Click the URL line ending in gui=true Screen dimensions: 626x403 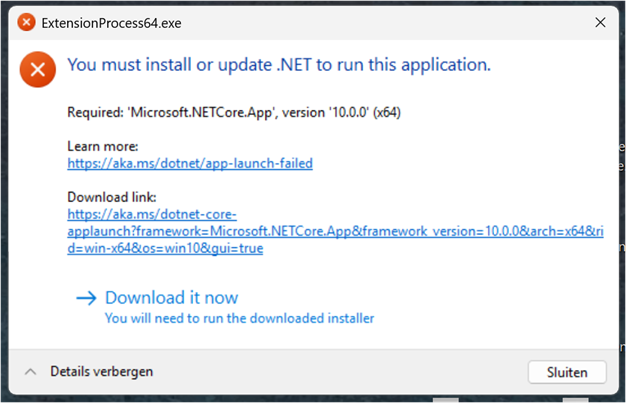pyautogui.click(x=165, y=248)
